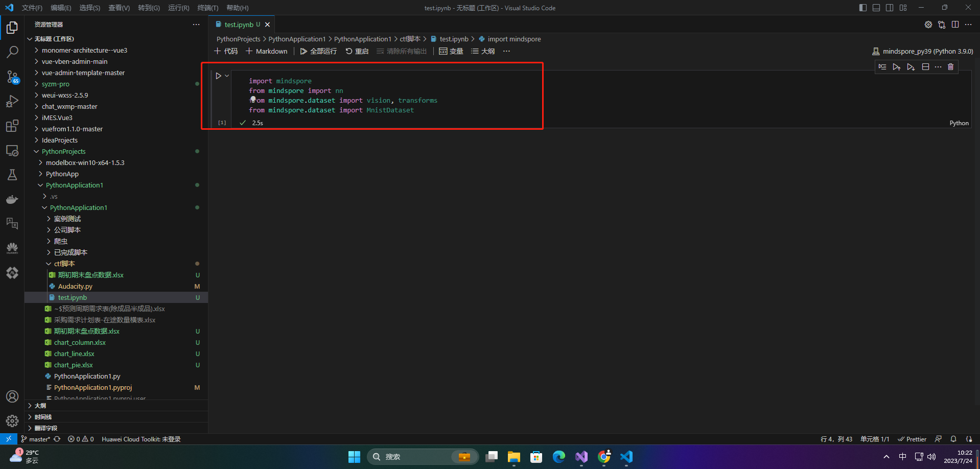Run by line in cell toolbar
The image size is (980, 469).
[882, 67]
